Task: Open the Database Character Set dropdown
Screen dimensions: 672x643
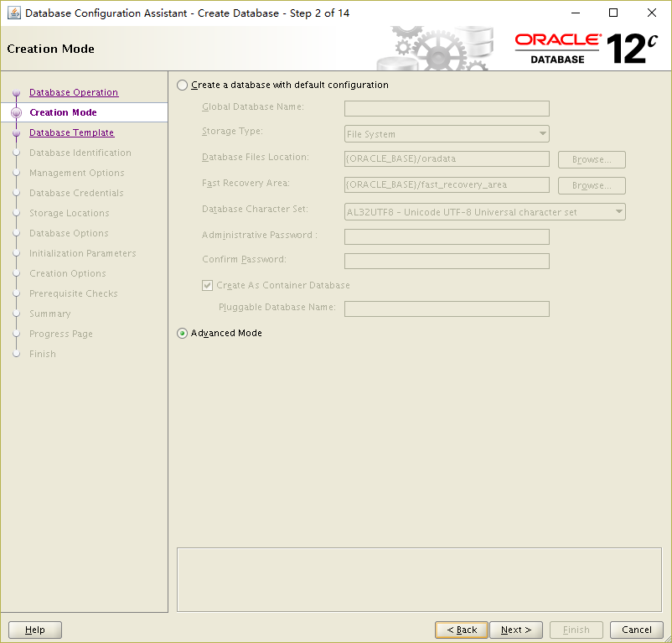Action: [x=484, y=212]
